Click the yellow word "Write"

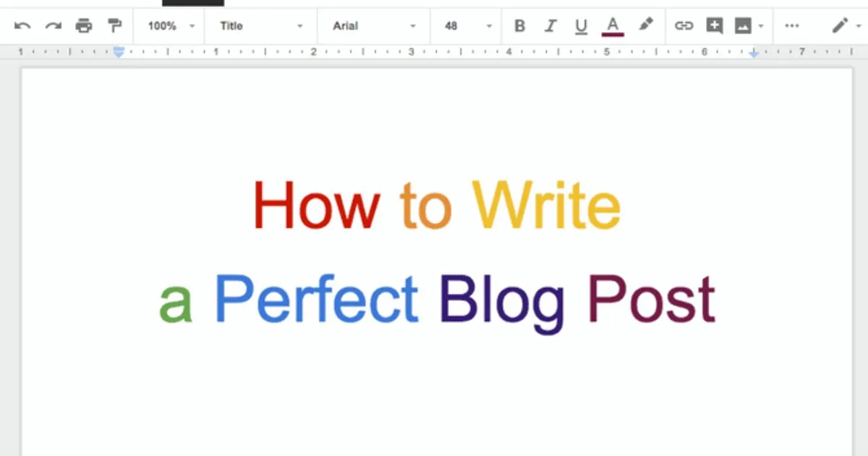click(x=546, y=205)
